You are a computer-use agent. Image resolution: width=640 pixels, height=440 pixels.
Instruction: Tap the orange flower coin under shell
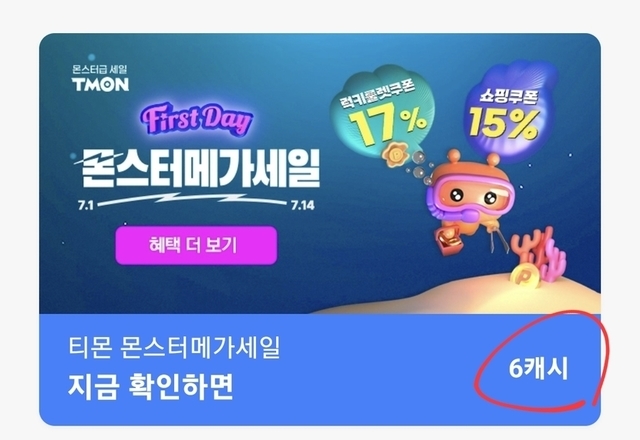[x=395, y=154]
